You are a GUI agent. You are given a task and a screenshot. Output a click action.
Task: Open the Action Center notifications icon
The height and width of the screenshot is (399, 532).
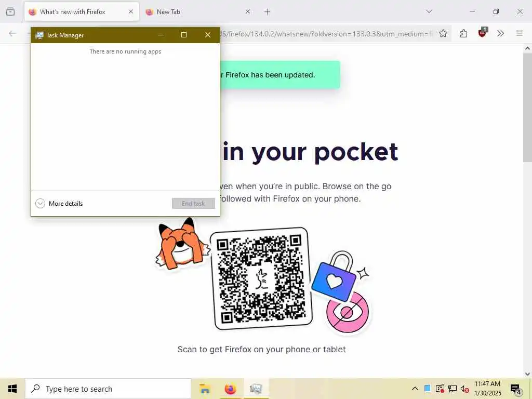515,389
